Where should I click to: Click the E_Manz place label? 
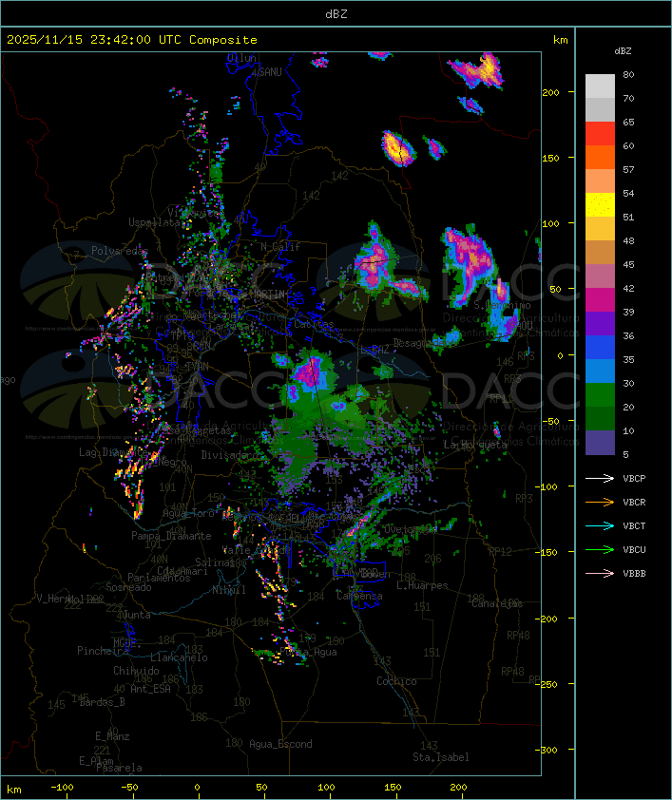[x=112, y=736]
